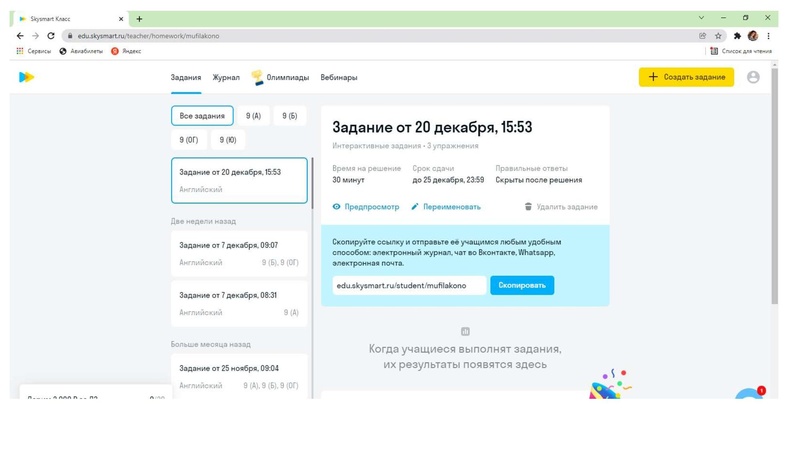
Task: Click the Скопировать button
Action: coord(522,285)
